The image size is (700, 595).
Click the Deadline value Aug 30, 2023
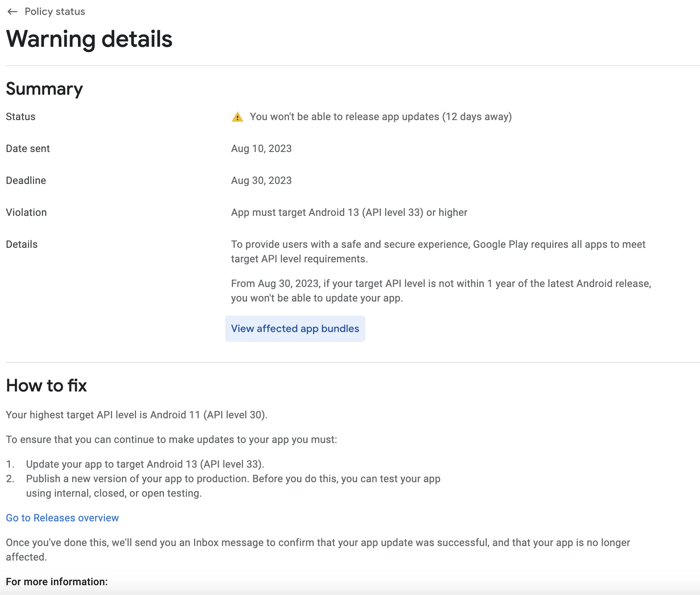pyautogui.click(x=261, y=181)
